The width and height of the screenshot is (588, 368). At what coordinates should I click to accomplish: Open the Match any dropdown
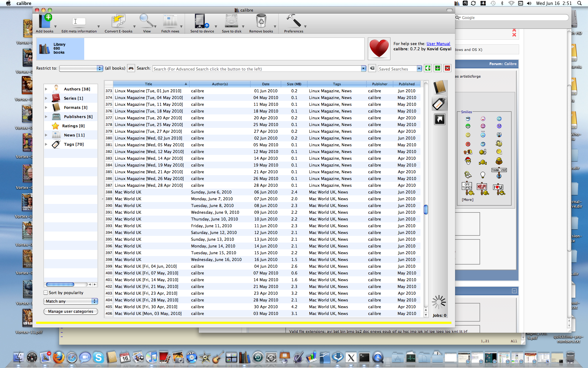[70, 301]
